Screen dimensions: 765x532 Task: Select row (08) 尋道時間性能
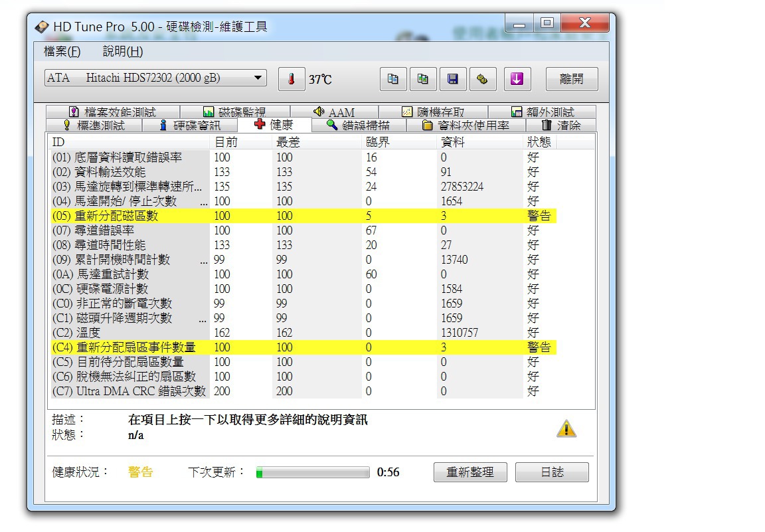coord(303,245)
